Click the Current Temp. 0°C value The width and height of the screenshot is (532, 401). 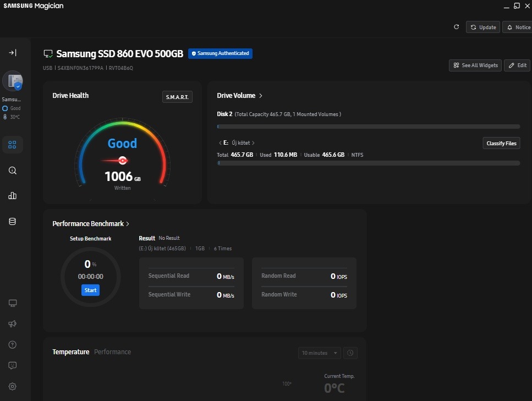[334, 388]
